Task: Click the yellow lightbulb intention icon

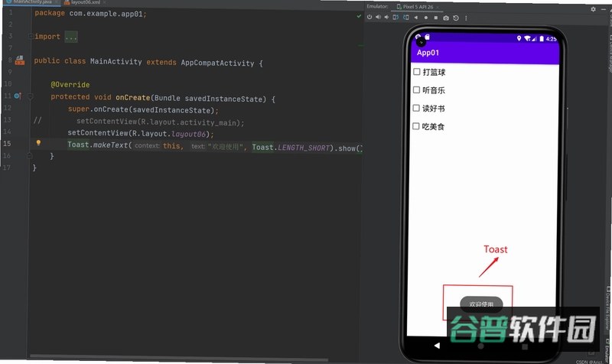Action: coord(38,143)
